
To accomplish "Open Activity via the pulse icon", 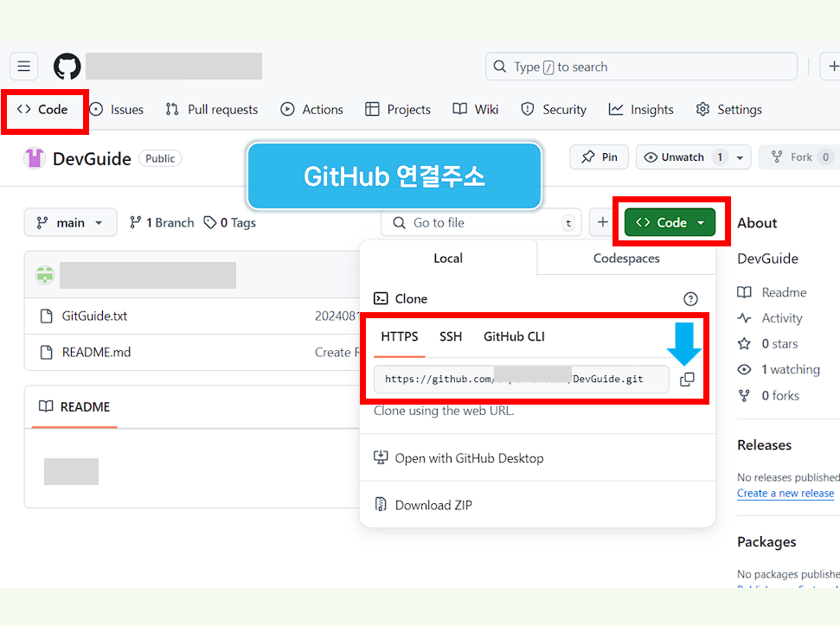I will pyautogui.click(x=743, y=317).
